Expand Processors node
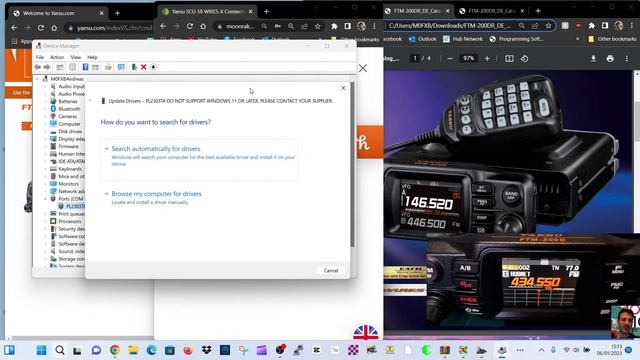The image size is (640, 360). pyautogui.click(x=46, y=221)
